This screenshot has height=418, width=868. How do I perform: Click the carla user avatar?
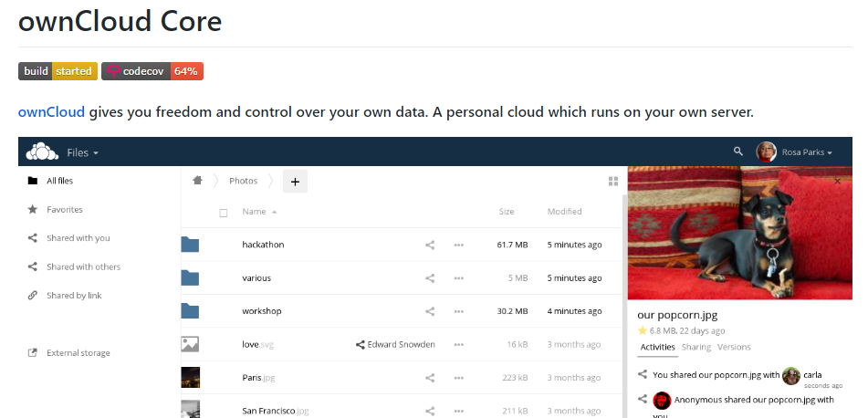tap(791, 376)
